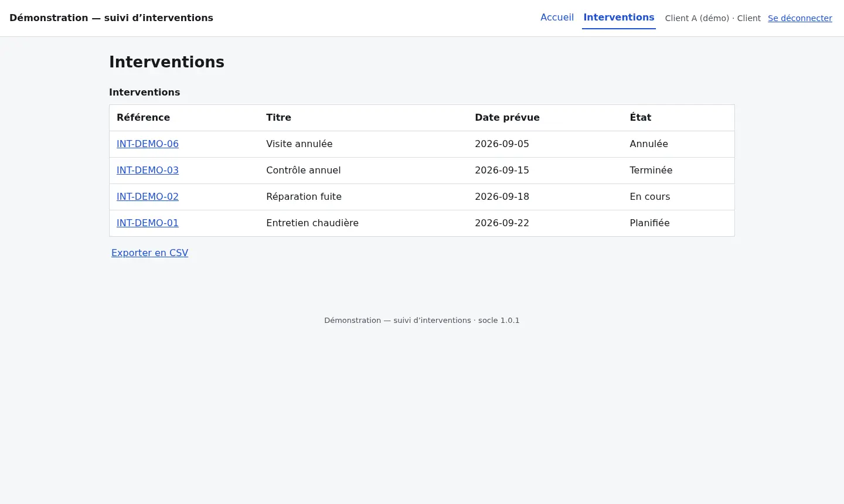Image resolution: width=844 pixels, height=504 pixels.
Task: Click the Client A (démo) · Client user label
Action: coord(713,18)
